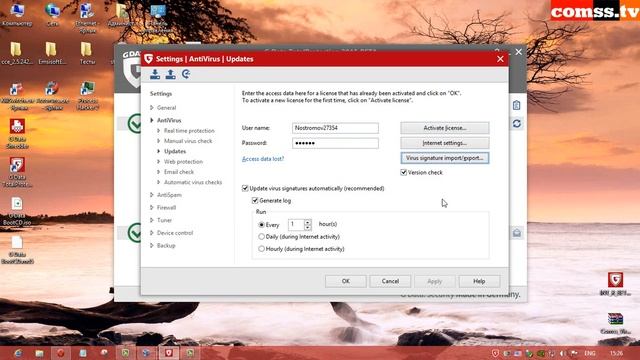This screenshot has height=360, width=640.
Task: Click the save settings upload-arrow icon
Action: point(171,74)
